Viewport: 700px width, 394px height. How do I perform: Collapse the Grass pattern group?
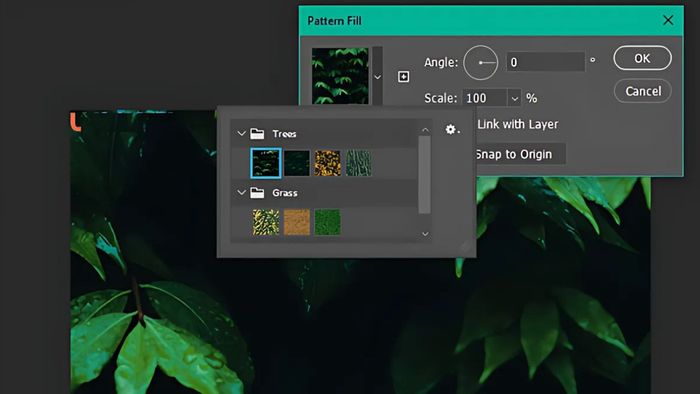pos(242,193)
